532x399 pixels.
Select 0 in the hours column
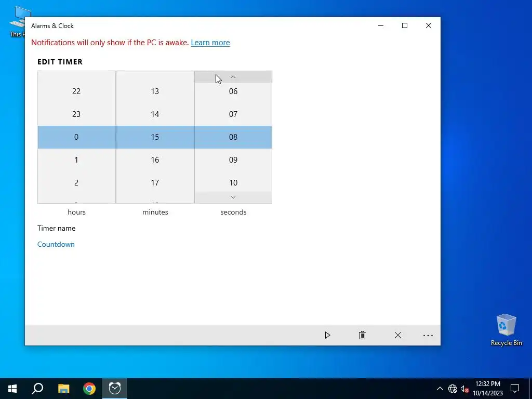click(x=76, y=137)
